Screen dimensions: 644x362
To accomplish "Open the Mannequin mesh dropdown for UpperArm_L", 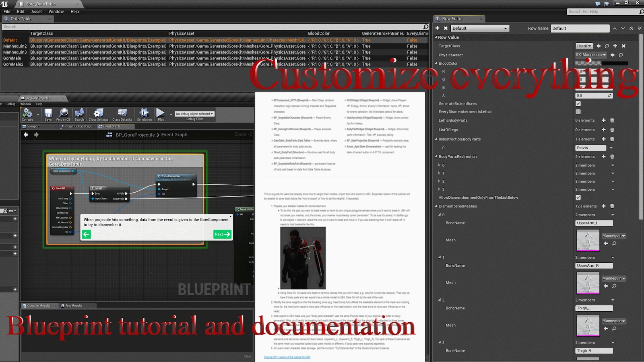I will coord(613,236).
